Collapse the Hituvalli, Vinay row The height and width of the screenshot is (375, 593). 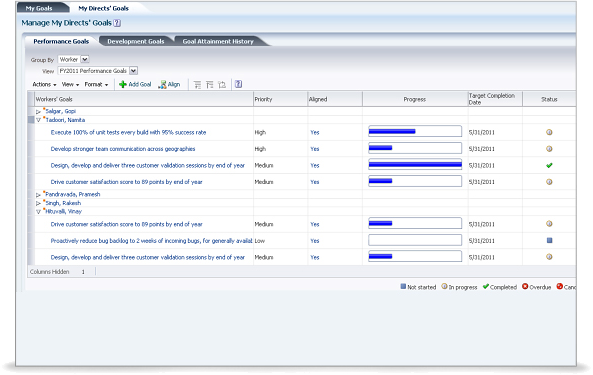pos(38,212)
